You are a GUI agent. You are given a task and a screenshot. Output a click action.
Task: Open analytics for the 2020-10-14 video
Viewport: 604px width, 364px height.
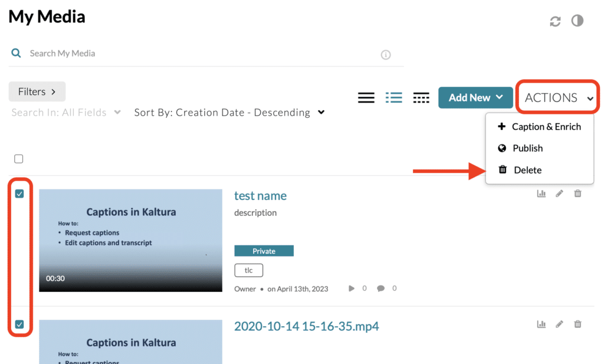click(x=541, y=324)
